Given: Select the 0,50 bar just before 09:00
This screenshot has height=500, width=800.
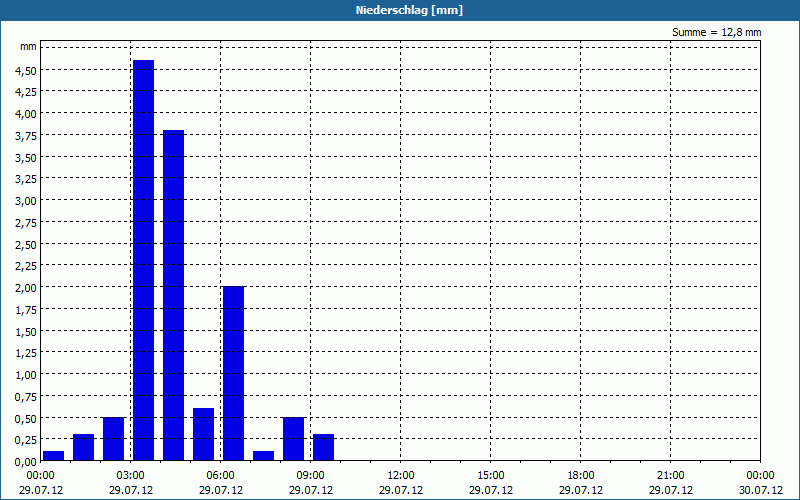Looking at the screenshot, I should click(x=293, y=439).
